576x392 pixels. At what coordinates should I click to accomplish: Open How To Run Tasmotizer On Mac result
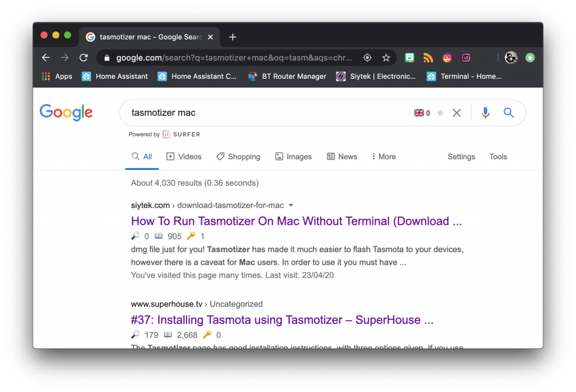pyautogui.click(x=296, y=221)
